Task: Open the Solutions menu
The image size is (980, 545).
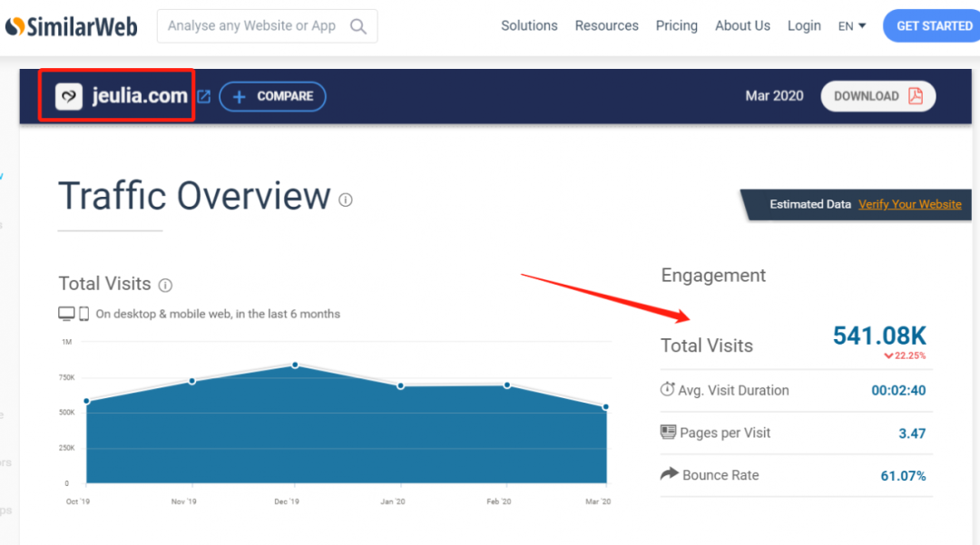Action: pyautogui.click(x=529, y=25)
